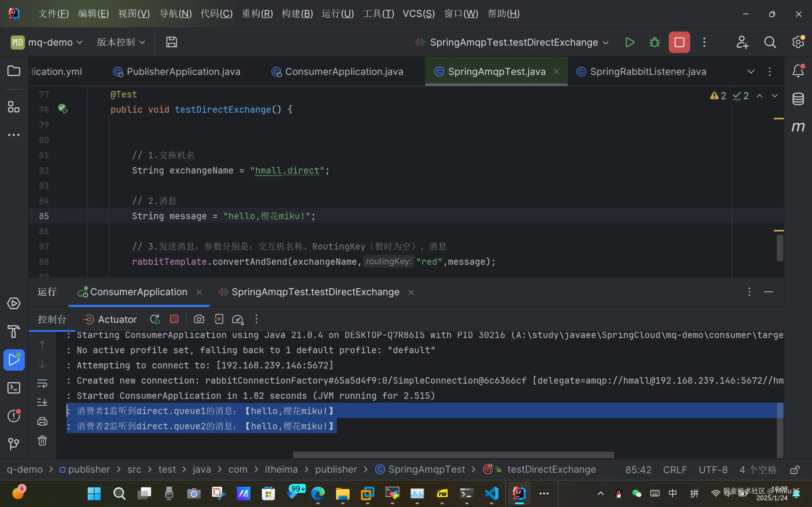Toggle read-only lock in status bar
Screen dimensions: 812x507
[795, 470]
